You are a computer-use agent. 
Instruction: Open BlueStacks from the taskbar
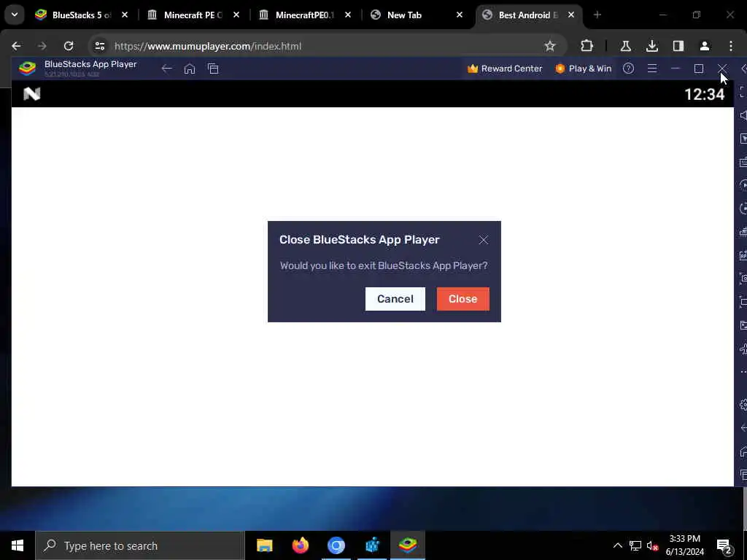(x=408, y=545)
